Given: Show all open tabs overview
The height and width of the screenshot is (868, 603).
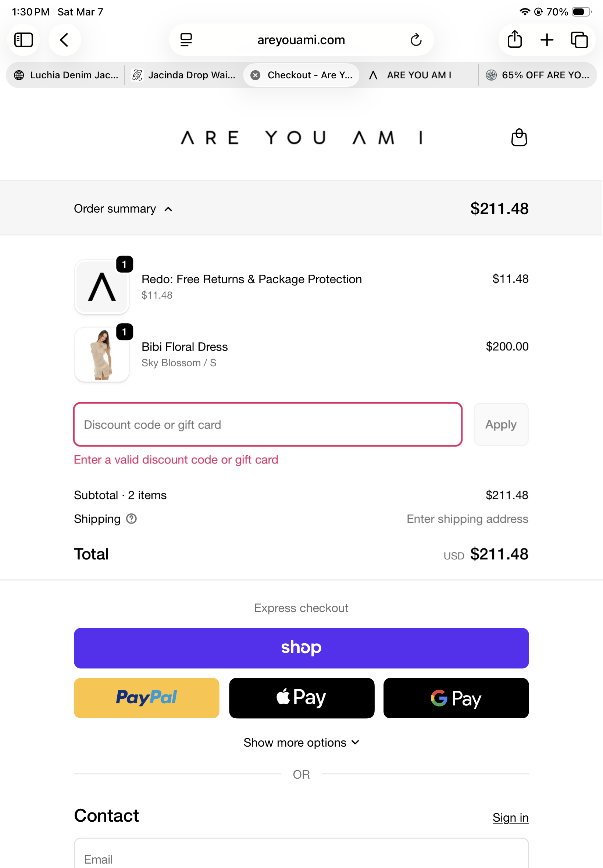Looking at the screenshot, I should coord(579,40).
